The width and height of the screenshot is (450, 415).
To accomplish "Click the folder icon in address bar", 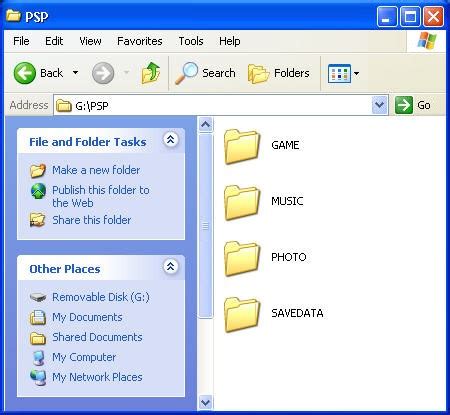I will 64,106.
